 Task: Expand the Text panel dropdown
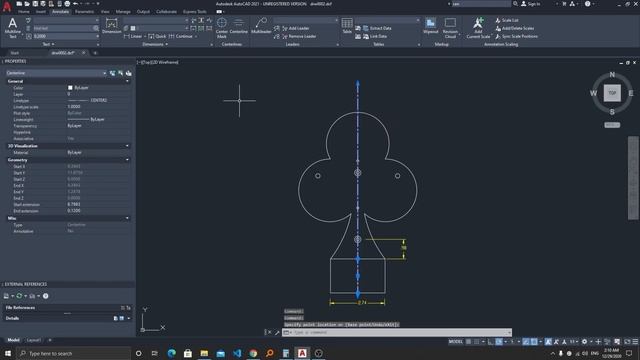click(48, 44)
